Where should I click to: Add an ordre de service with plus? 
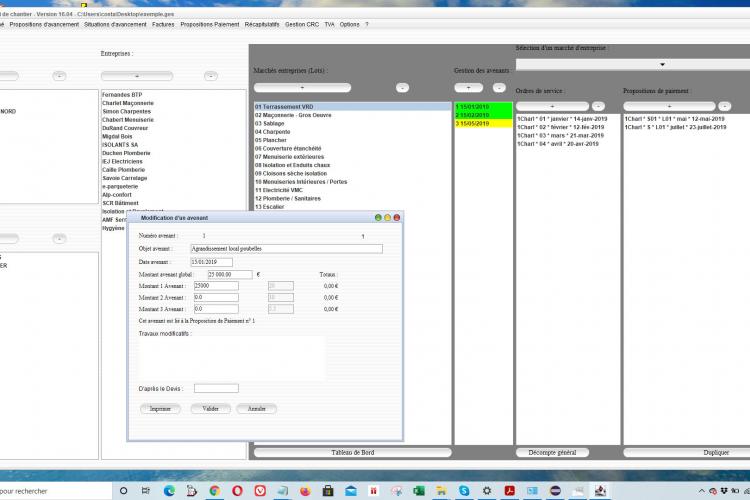pos(552,106)
